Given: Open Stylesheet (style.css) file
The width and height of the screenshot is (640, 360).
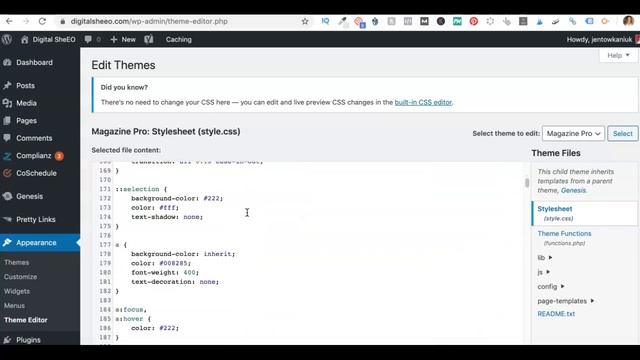Looking at the screenshot, I should [555, 213].
